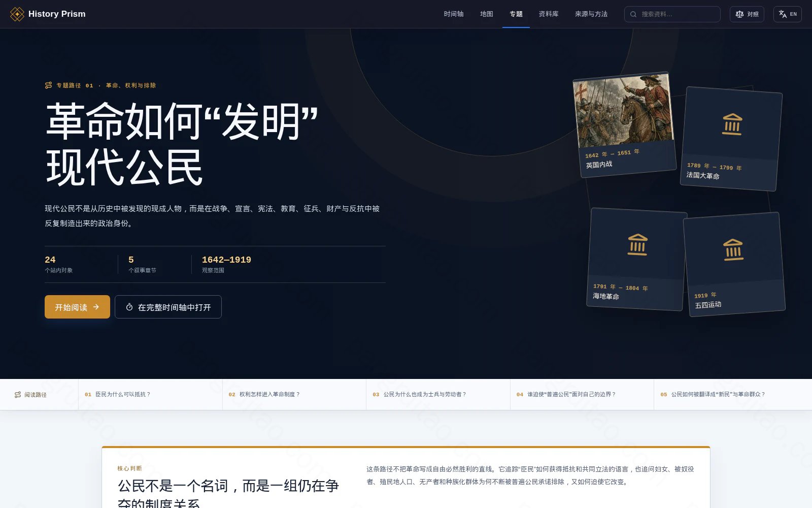
Task: Click the stopwatch icon on 在完整时间轴中打开
Action: [129, 307]
